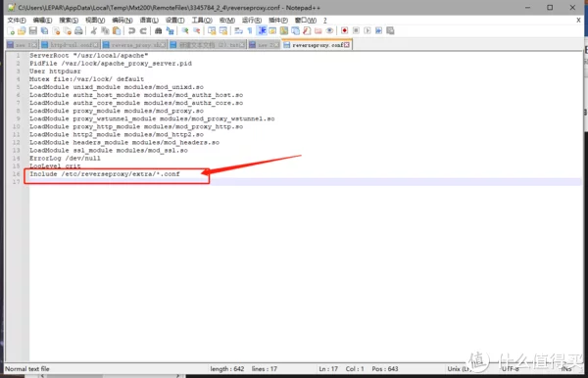Print the document using the printer icon

(x=78, y=31)
